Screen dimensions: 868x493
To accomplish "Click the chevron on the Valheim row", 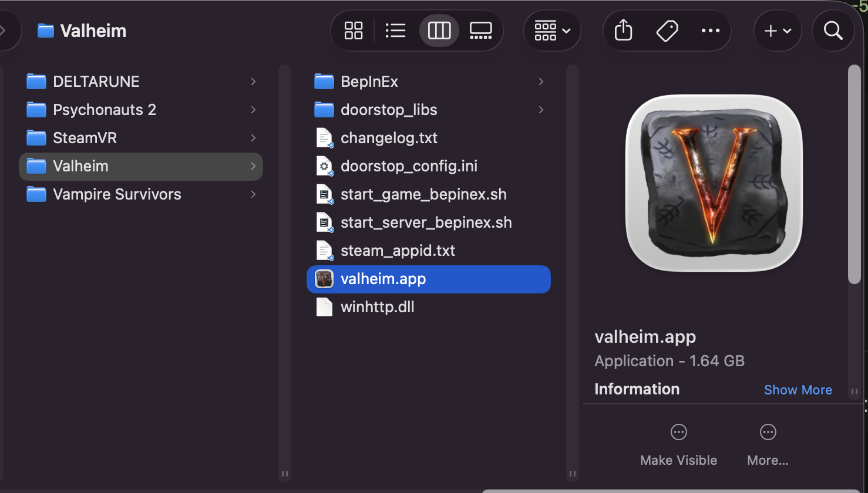I will point(253,166).
